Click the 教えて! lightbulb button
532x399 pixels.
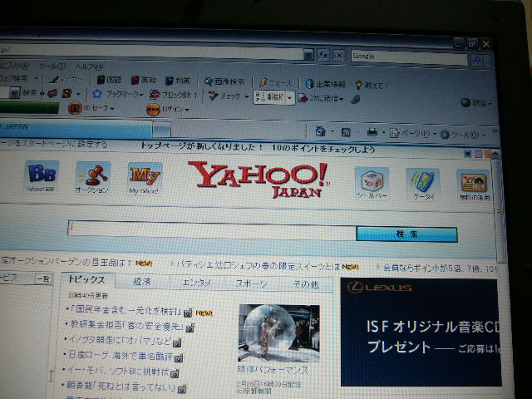click(371, 85)
